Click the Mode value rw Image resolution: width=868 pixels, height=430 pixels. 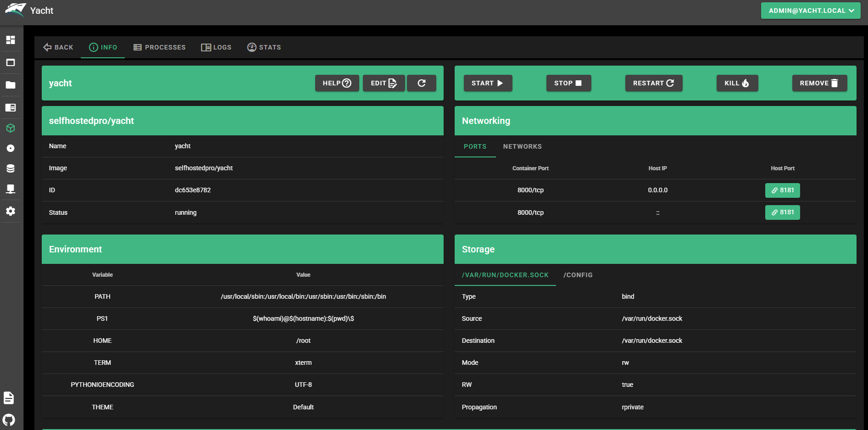click(625, 363)
